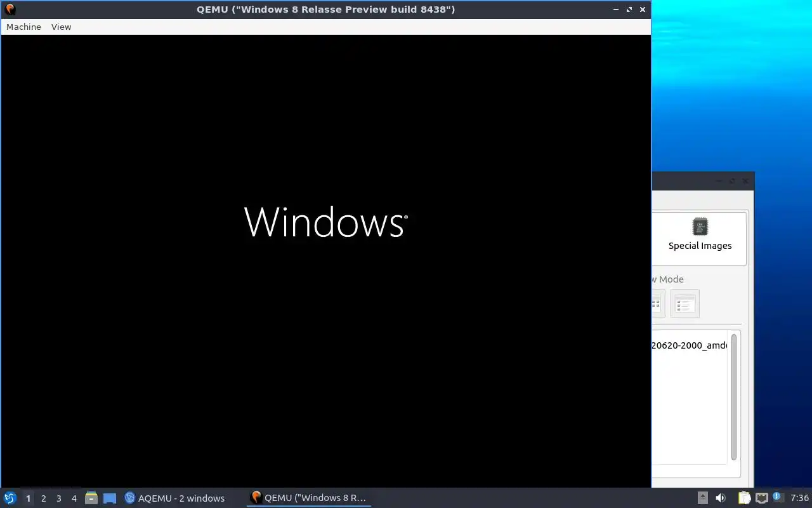Screen dimensions: 812x508
Task: Select the icon grid view mode in AQEMU
Action: (x=657, y=304)
